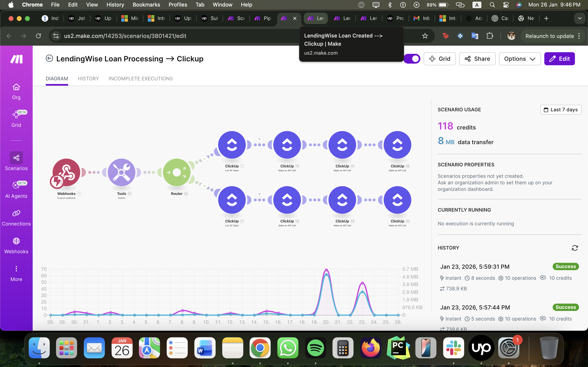Click the ClickUp List All Tasks module
The width and height of the screenshot is (588, 367).
click(x=232, y=145)
